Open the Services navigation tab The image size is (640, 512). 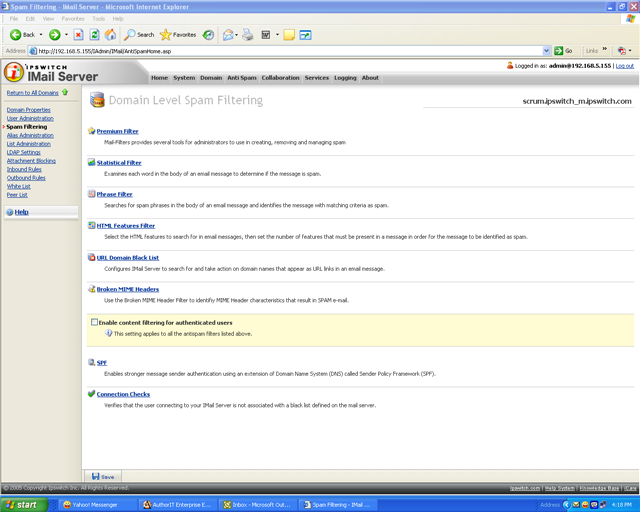[x=316, y=78]
